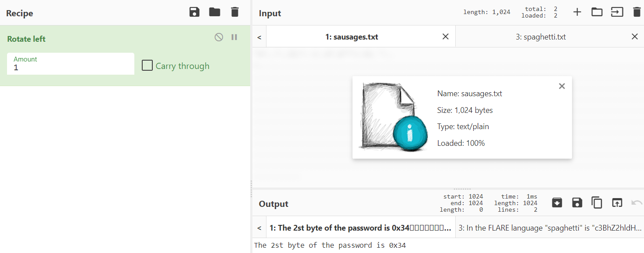Load a recipe with the folder icon
644x253 pixels.
point(215,12)
